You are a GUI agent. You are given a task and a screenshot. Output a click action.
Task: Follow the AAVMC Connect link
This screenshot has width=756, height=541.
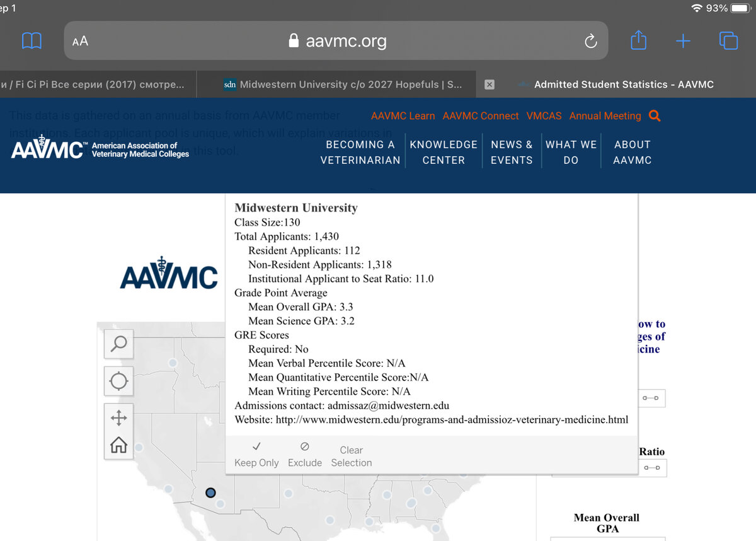[481, 116]
